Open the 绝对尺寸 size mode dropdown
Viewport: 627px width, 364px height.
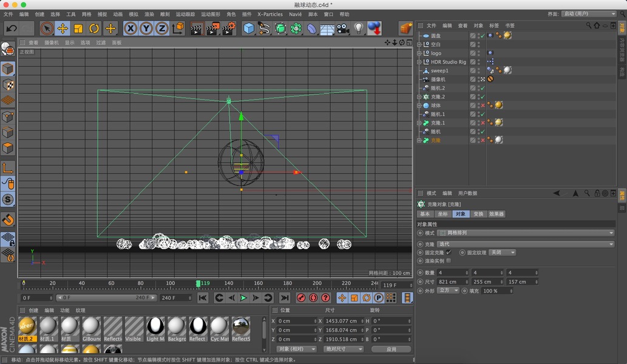(x=344, y=349)
